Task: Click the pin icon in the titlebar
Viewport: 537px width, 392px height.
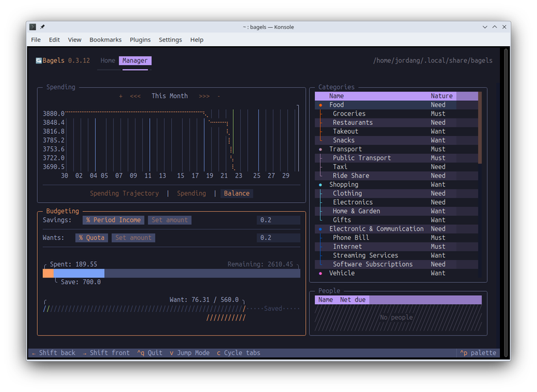Action: point(43,27)
